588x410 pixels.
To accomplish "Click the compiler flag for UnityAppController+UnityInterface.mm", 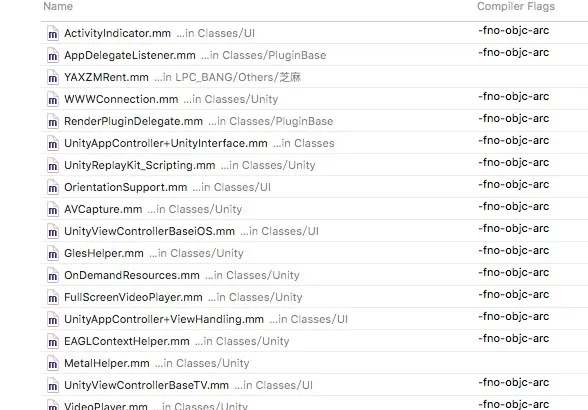I will (514, 141).
